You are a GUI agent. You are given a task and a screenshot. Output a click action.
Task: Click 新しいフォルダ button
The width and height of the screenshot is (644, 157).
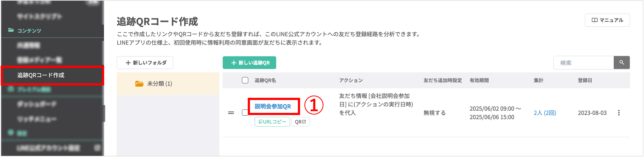(x=145, y=63)
